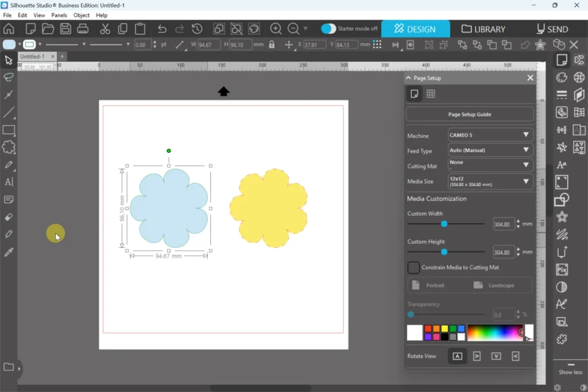The height and width of the screenshot is (392, 588).
Task: Enable Constrain Media to Cutting Mat checkbox
Action: point(413,267)
